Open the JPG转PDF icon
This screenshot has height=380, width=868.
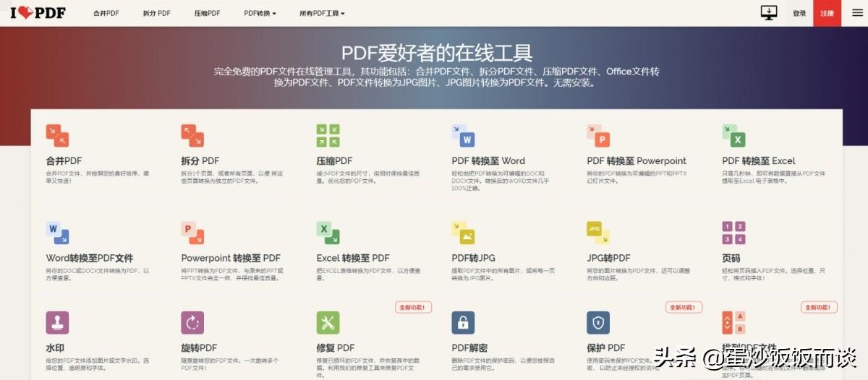598,233
